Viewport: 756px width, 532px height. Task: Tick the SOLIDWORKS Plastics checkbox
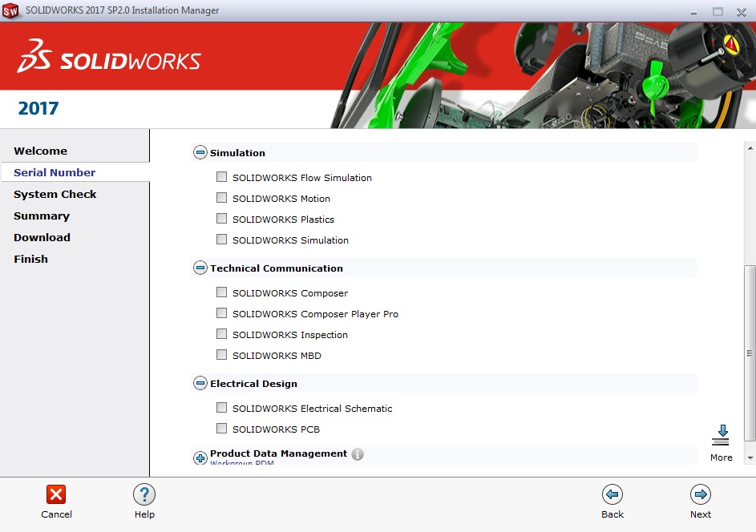[222, 218]
